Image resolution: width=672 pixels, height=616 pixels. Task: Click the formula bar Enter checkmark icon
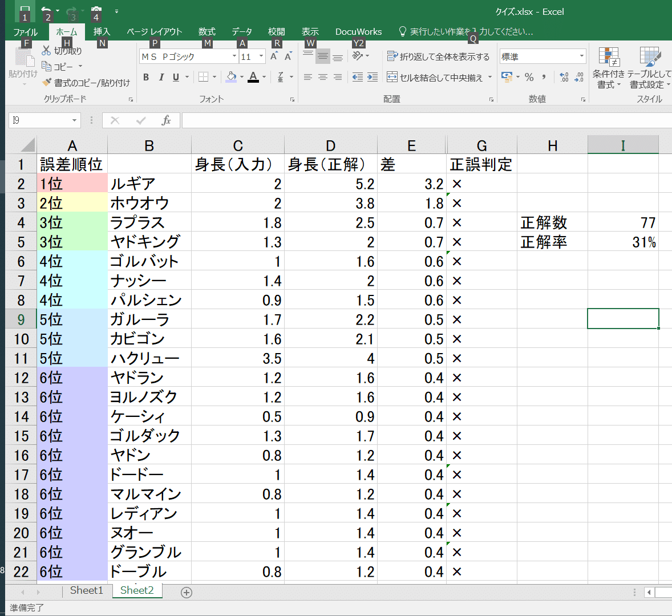140,120
